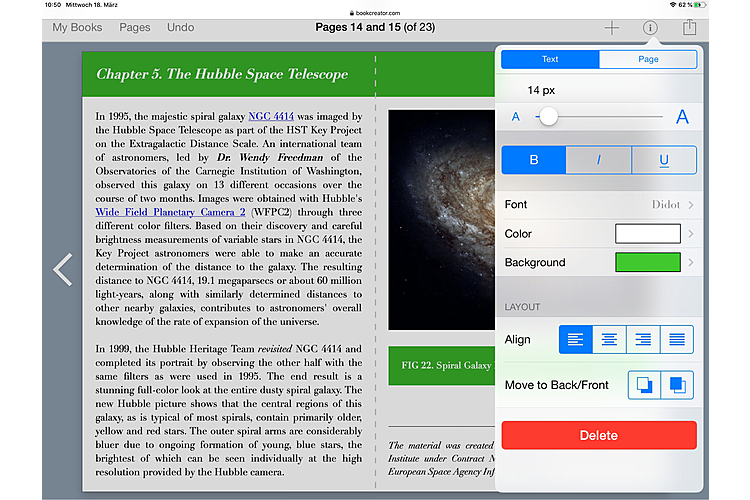Tap the white text color swatch

click(648, 234)
